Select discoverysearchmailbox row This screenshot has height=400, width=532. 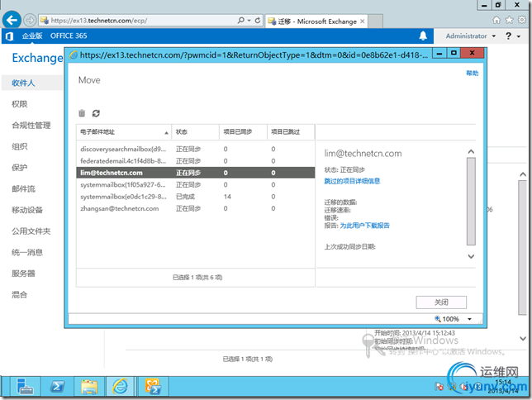[196, 149]
